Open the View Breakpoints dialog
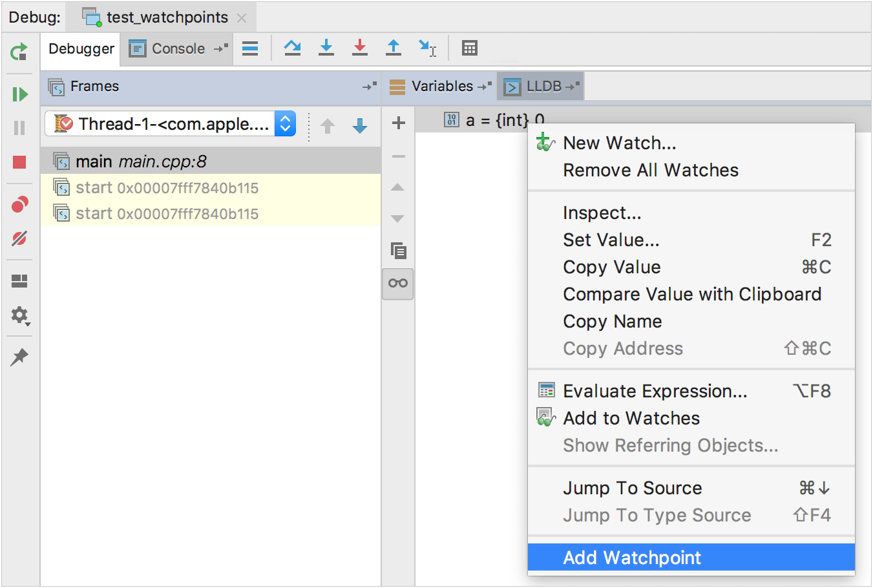 coord(20,205)
